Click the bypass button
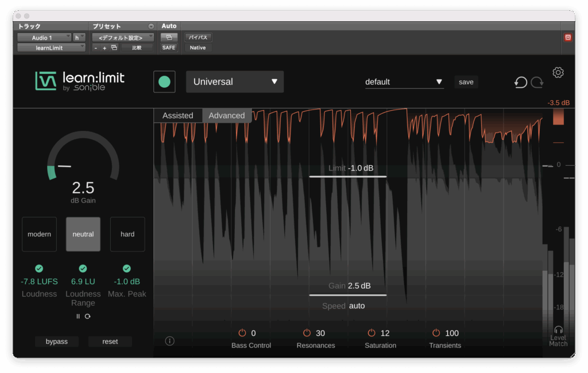The height and width of the screenshot is (373, 588). tap(57, 341)
